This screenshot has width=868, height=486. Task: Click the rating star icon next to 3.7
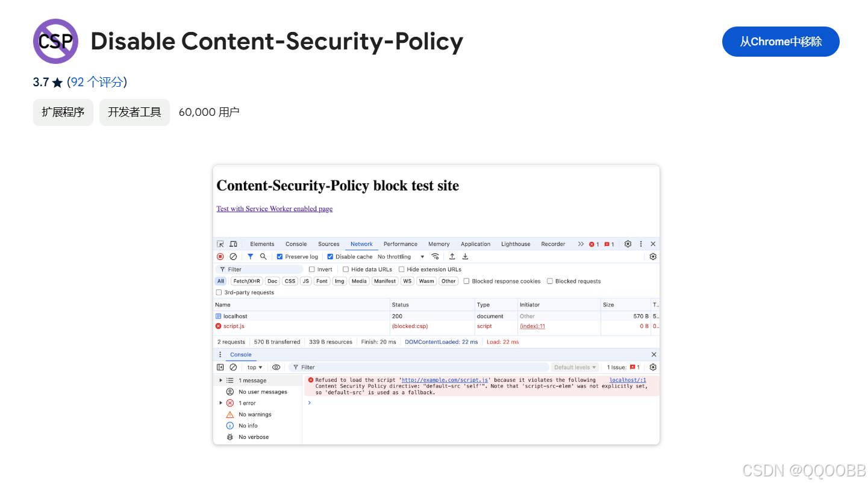pyautogui.click(x=57, y=83)
